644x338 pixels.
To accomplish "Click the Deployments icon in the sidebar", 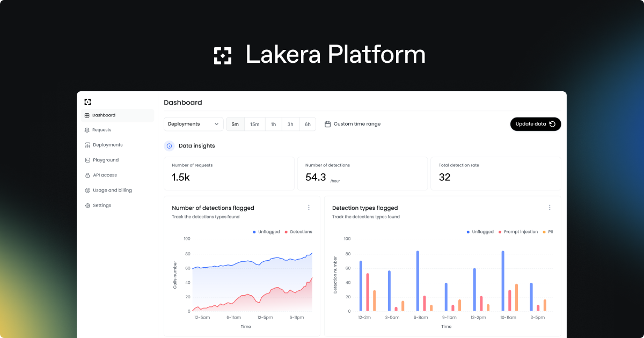I will coord(87,145).
